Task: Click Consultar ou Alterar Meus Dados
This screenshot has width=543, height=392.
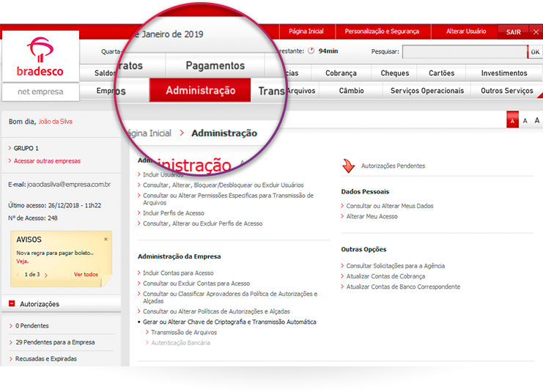Action: tap(390, 206)
